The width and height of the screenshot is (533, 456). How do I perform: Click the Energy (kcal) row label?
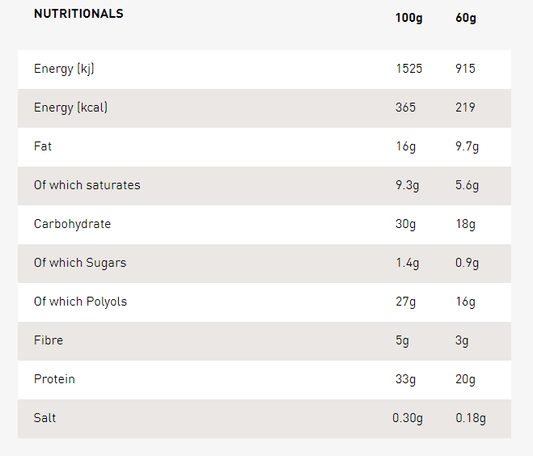pyautogui.click(x=71, y=108)
